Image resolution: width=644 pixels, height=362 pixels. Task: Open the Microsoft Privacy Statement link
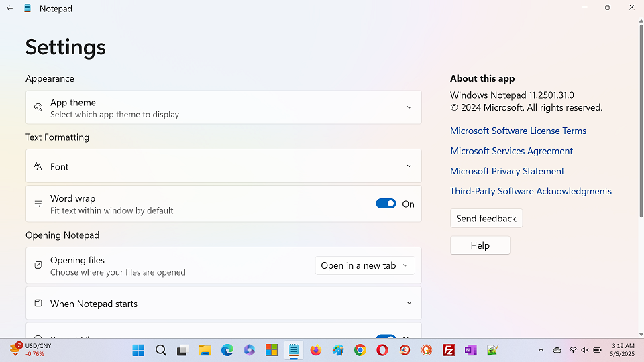pos(507,171)
